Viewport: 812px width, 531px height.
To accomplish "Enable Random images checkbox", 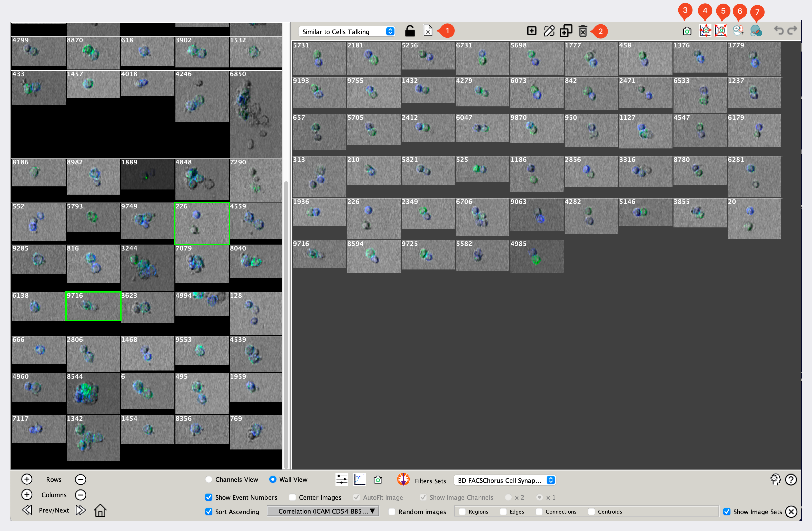I will pyautogui.click(x=392, y=512).
